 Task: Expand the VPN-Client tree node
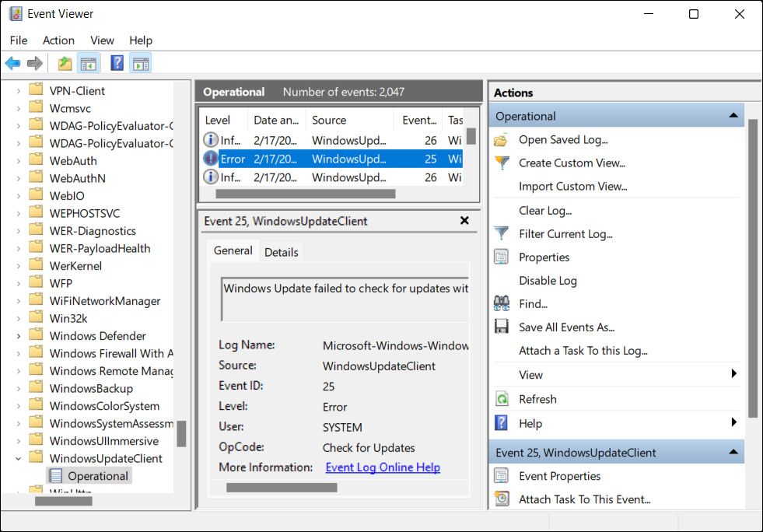pos(19,90)
